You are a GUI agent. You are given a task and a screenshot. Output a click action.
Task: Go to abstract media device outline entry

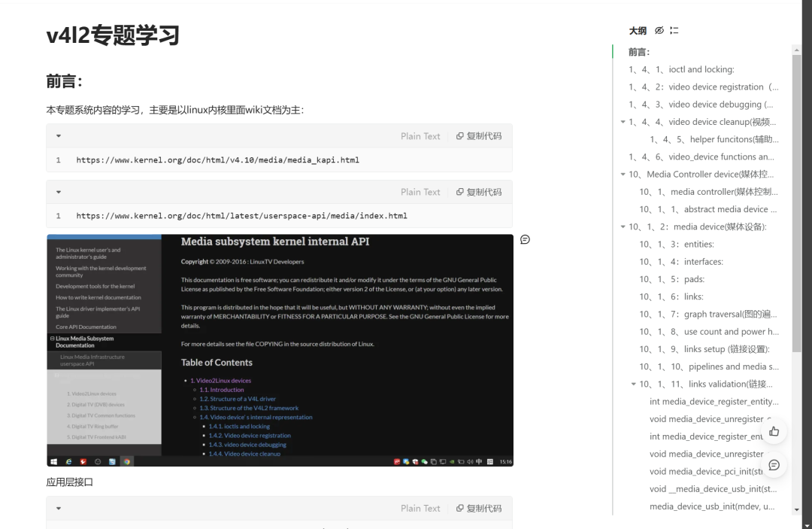[x=708, y=209]
